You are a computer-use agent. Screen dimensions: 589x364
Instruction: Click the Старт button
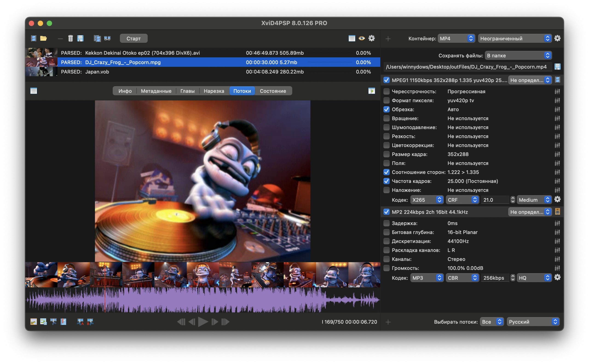click(133, 39)
